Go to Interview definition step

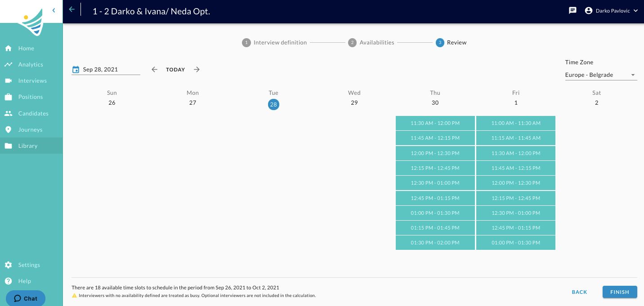click(274, 43)
